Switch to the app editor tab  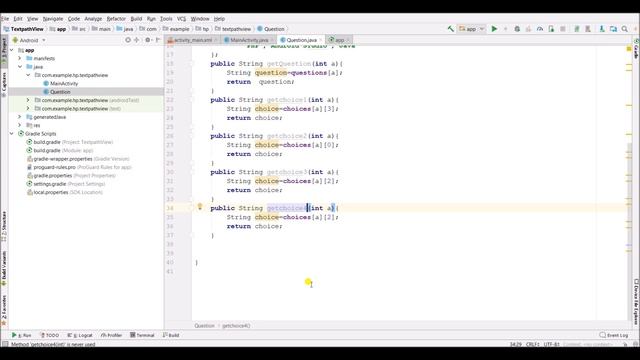(339, 40)
